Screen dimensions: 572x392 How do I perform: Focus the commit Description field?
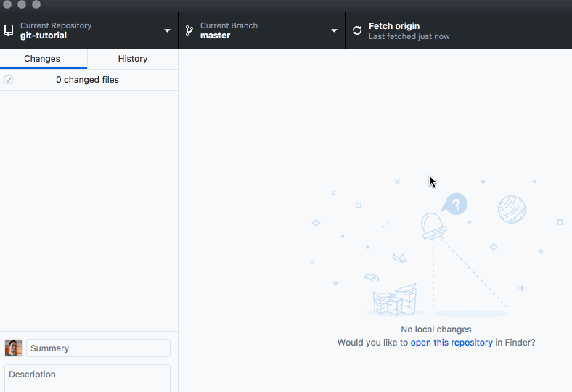point(87,378)
